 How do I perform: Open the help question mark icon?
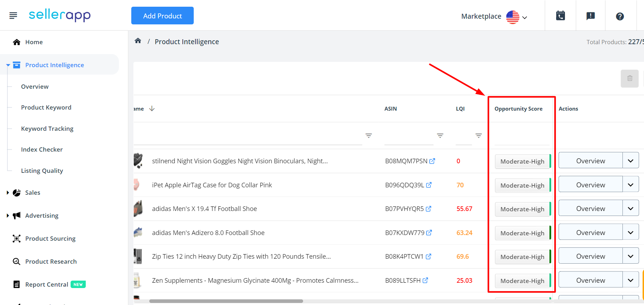pyautogui.click(x=620, y=16)
